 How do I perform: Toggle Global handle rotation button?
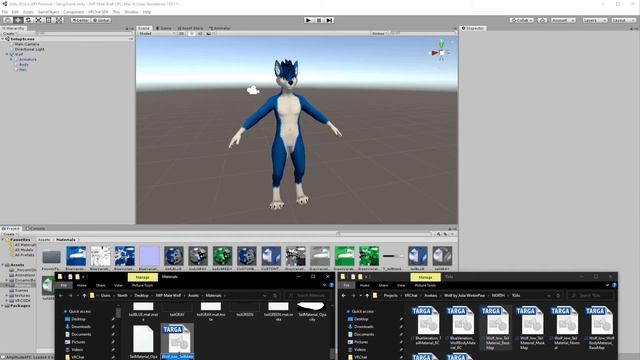101,20
